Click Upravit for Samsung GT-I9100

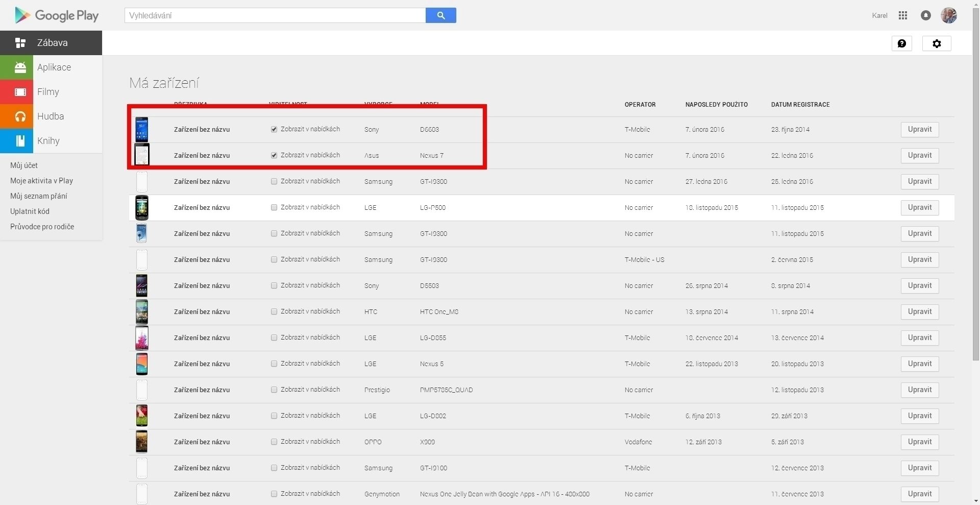click(920, 468)
